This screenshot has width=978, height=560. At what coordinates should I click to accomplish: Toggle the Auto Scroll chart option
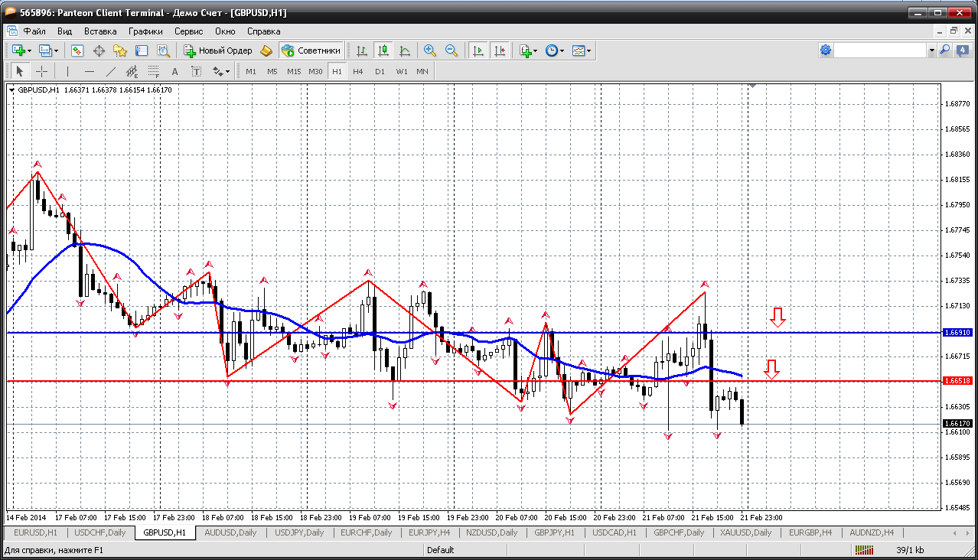[x=478, y=50]
